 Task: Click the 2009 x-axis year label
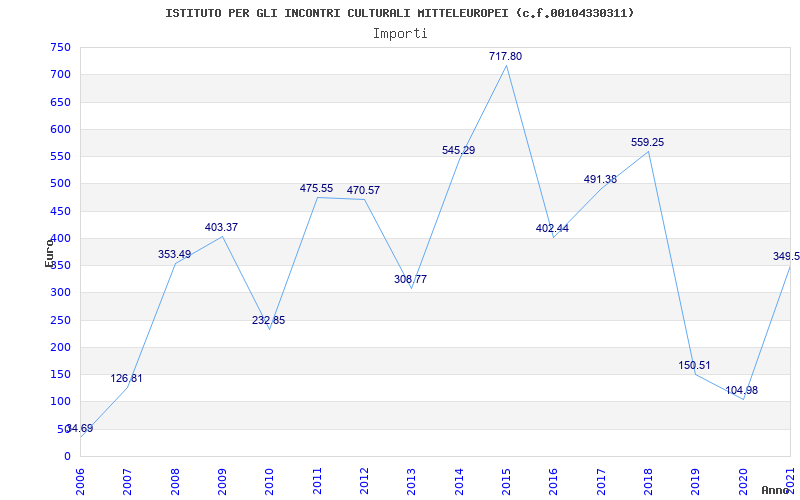222,481
